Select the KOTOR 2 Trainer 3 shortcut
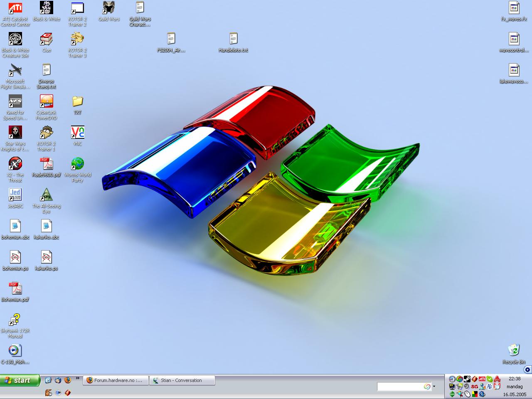This screenshot has height=399, width=532. pyautogui.click(x=78, y=45)
